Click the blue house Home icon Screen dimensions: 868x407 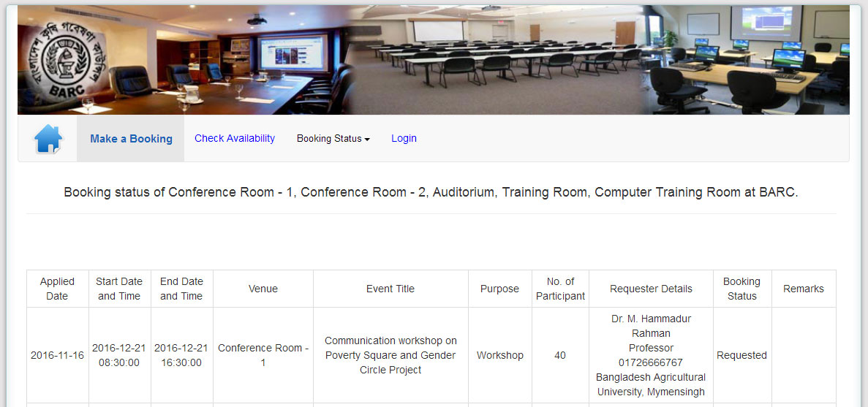[48, 139]
